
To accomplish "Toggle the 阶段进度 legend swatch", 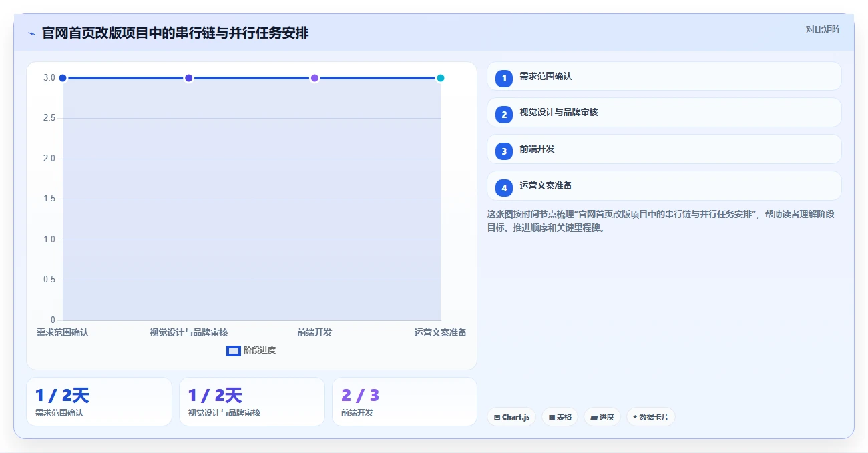I will (234, 351).
